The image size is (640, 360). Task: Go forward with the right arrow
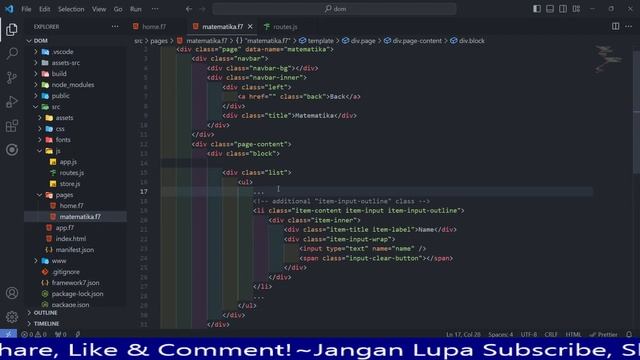coord(202,9)
